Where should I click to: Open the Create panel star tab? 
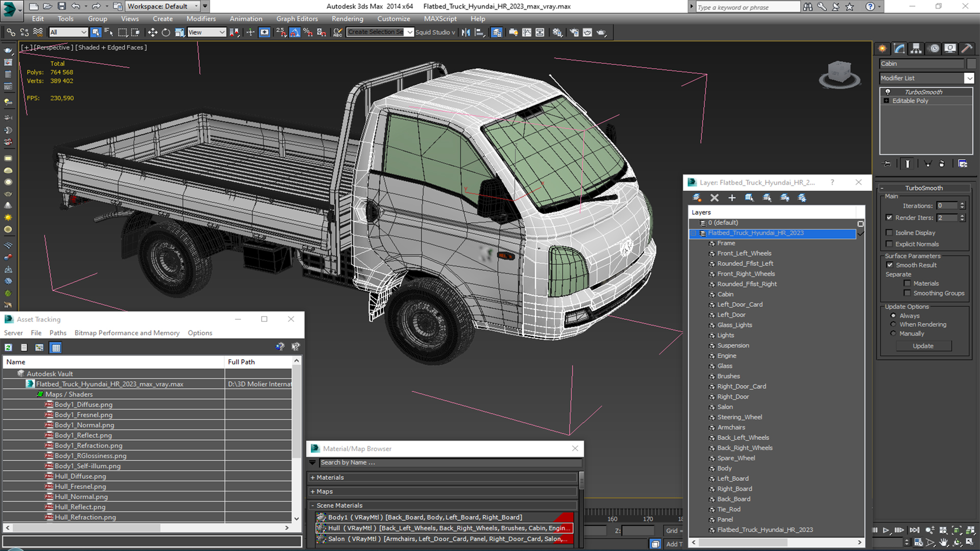click(882, 48)
